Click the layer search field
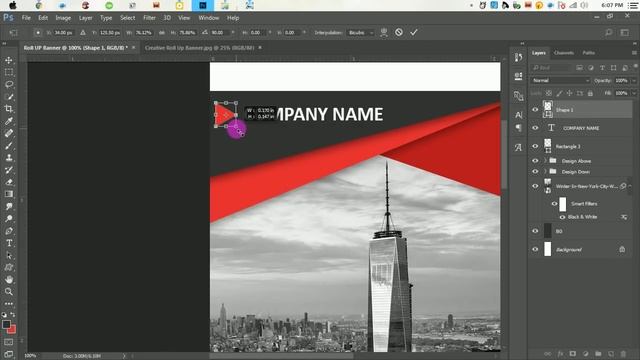Screen dimensions: 640x360 551,67
